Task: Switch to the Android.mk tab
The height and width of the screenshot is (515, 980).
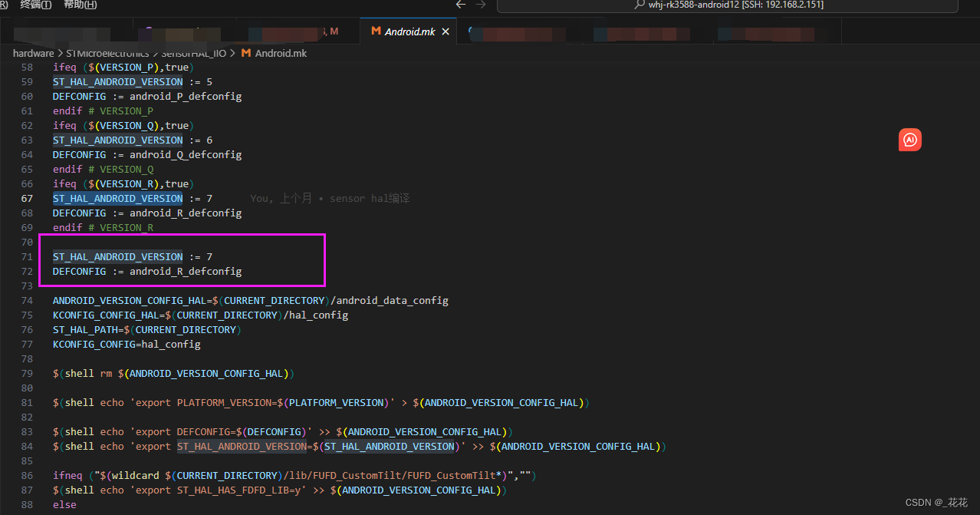Action: [x=412, y=31]
